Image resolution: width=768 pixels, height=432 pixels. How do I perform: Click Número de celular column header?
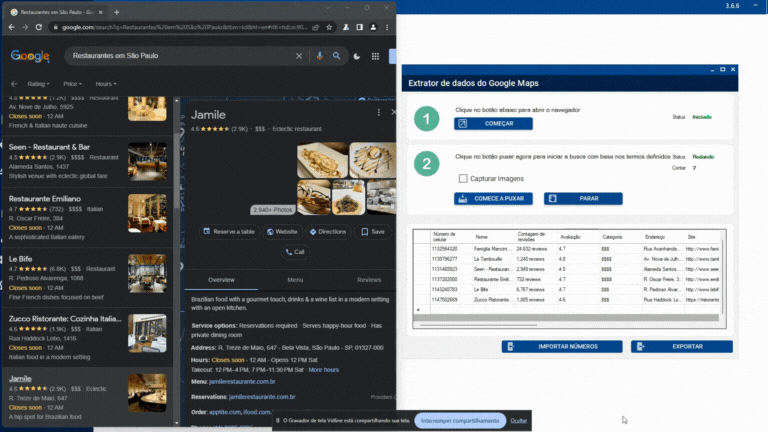click(x=444, y=237)
